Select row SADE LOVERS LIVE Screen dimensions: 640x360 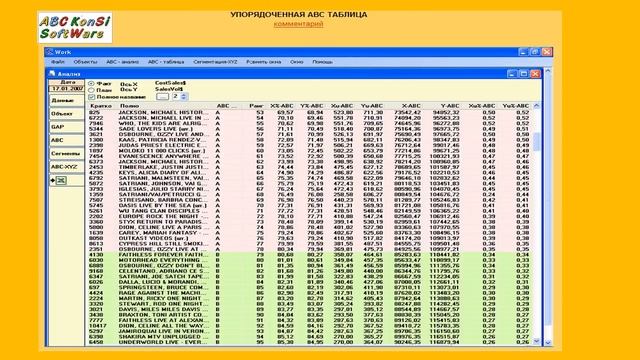point(308,129)
